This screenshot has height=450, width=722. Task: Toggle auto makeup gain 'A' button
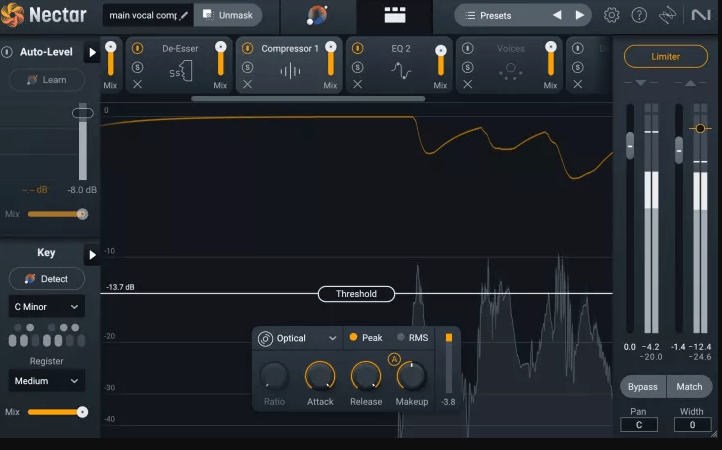394,359
